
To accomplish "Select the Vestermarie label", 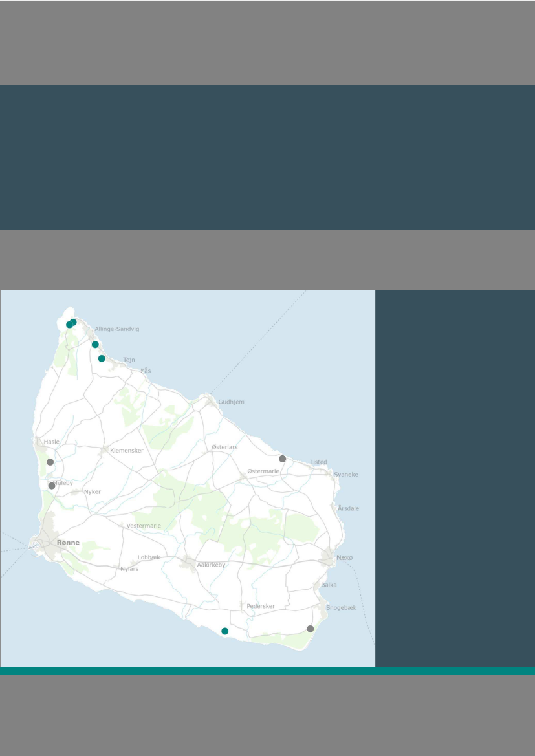I will 144,526.
